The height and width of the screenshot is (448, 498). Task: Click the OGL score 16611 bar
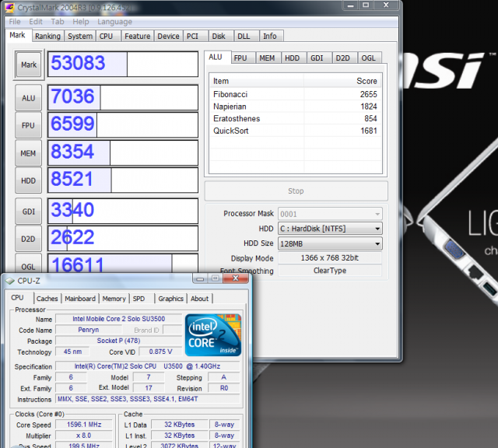coord(123,264)
